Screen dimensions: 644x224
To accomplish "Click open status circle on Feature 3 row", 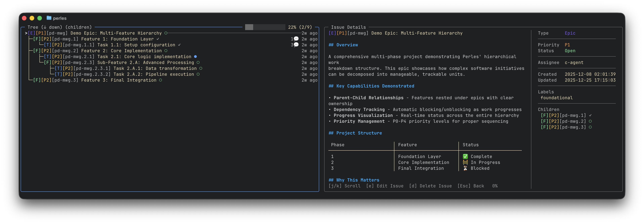I will (160, 80).
